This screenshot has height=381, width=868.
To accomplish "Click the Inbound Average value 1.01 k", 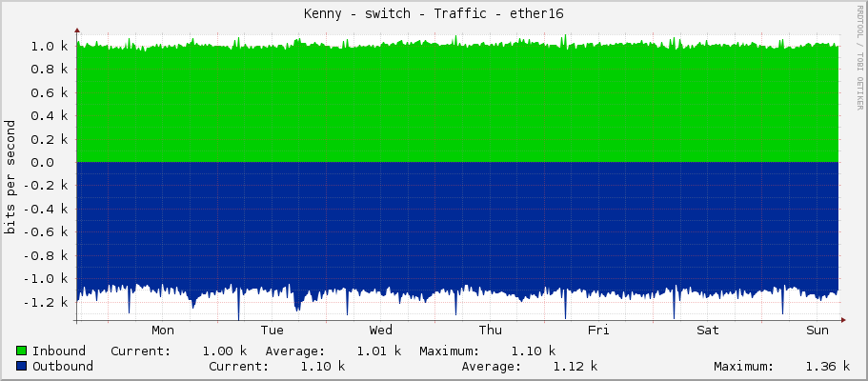I will 379,351.
